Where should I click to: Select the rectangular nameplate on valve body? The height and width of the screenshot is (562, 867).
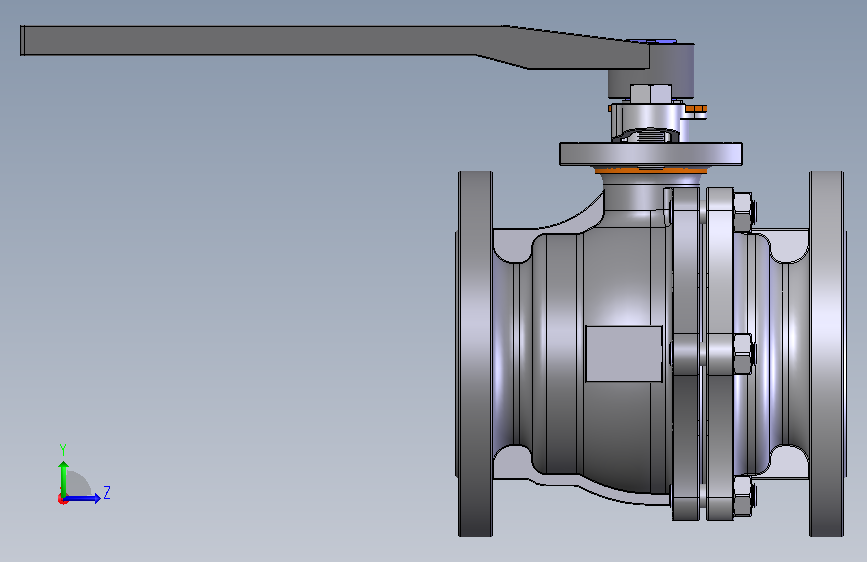[x=624, y=353]
